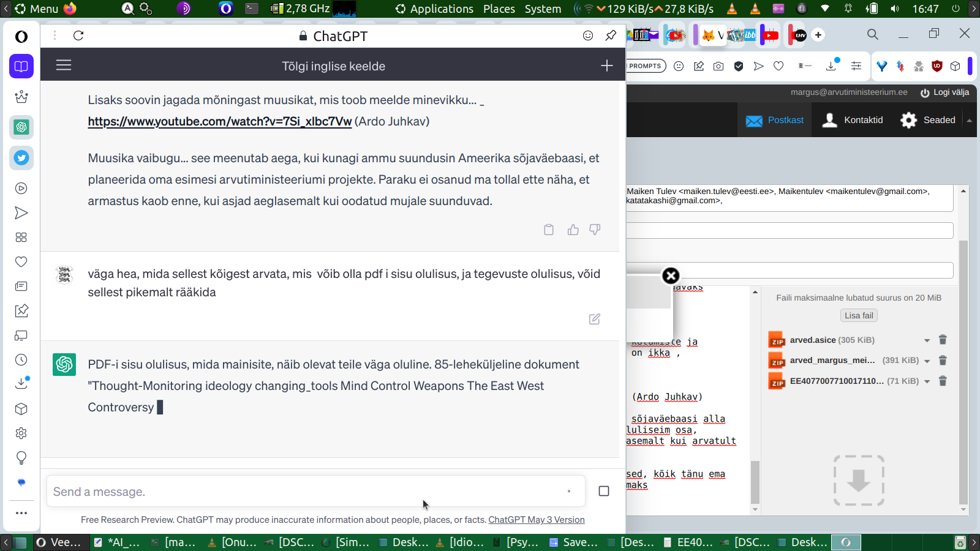This screenshot has height=551, width=980.
Task: Open the privacy shield icon in the address bar
Action: pyautogui.click(x=739, y=66)
